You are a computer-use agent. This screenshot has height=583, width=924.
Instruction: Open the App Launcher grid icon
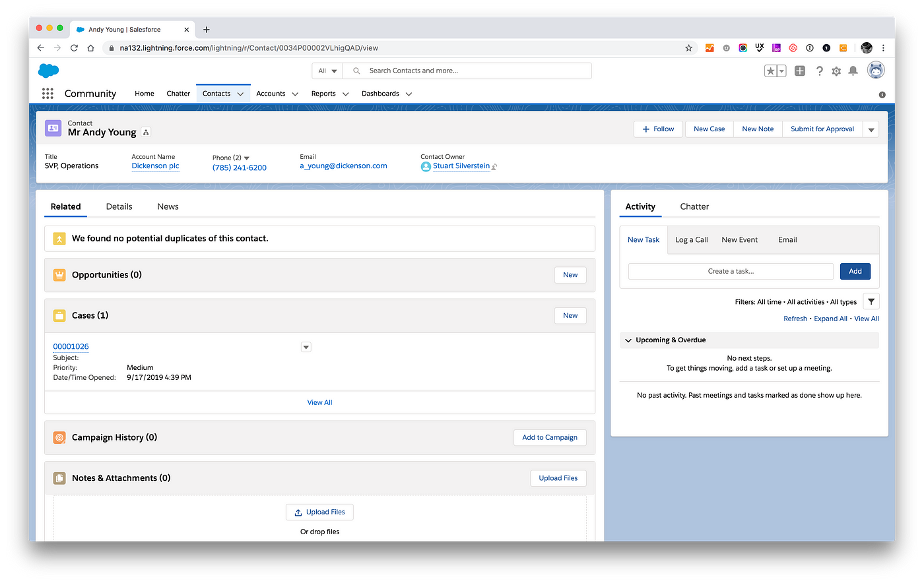[x=48, y=94]
